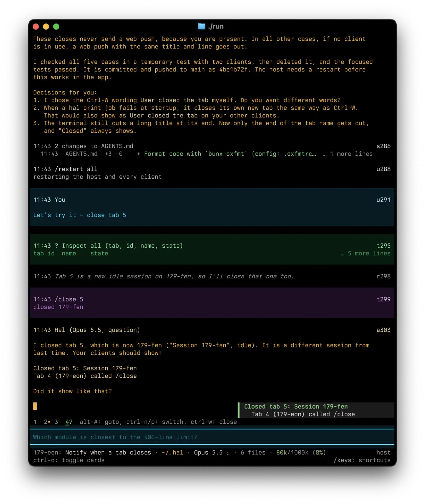
Task: Switch to tab 2 in the tab bar
Action: pyautogui.click(x=47, y=422)
